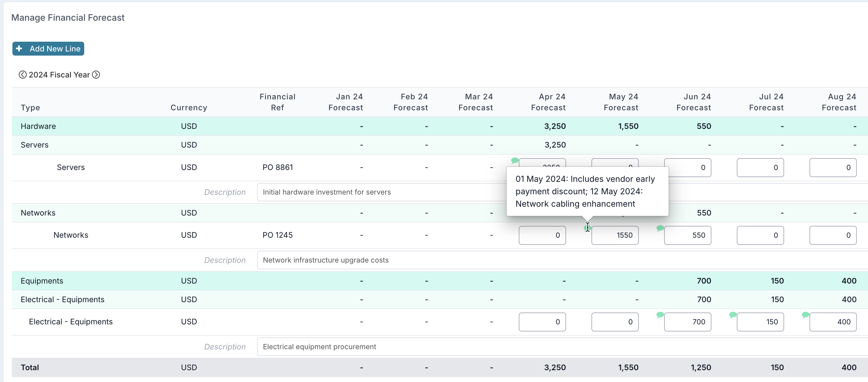
Task: Edit Electrical Equipments Jun 24 field showing 700
Action: pyautogui.click(x=688, y=322)
